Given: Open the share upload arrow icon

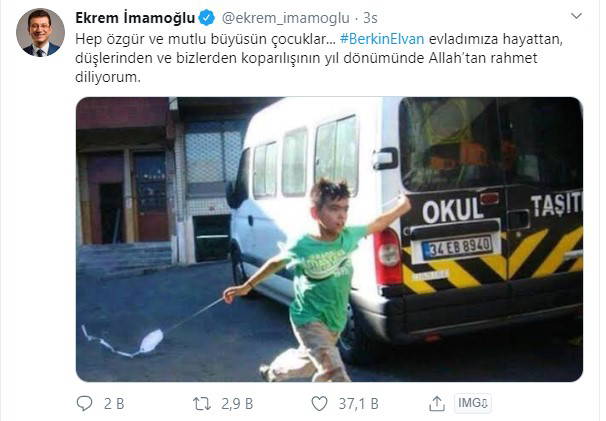Looking at the screenshot, I should 437,404.
